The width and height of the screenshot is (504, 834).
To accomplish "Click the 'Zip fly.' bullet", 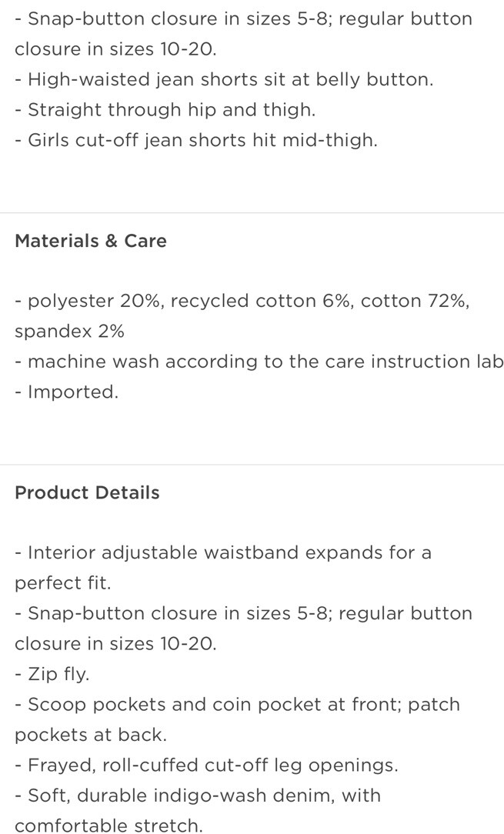I will click(52, 674).
